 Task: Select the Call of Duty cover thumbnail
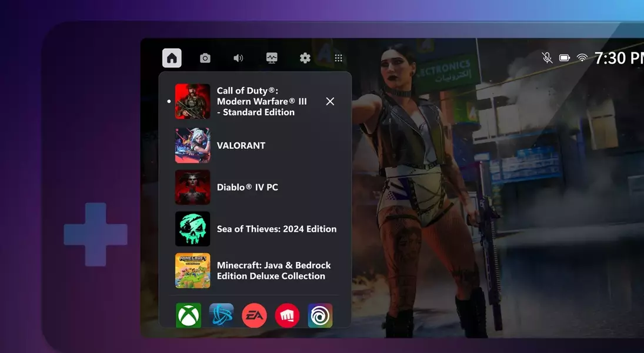(x=193, y=102)
